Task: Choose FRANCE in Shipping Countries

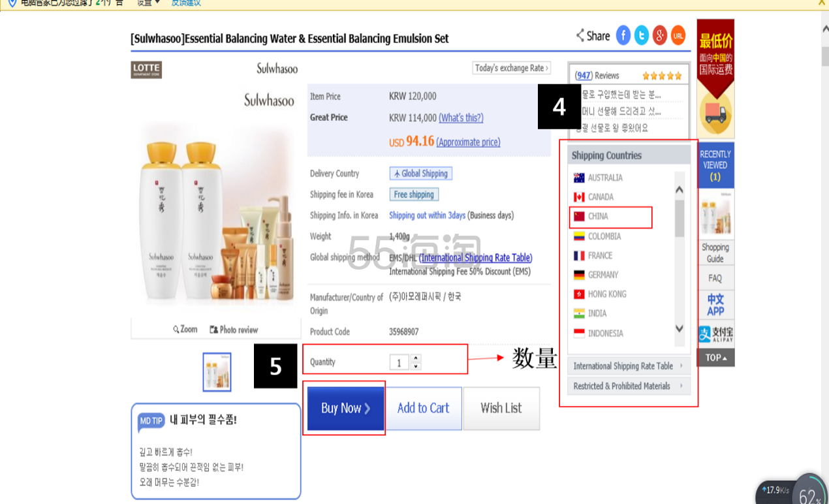Action: (x=593, y=255)
